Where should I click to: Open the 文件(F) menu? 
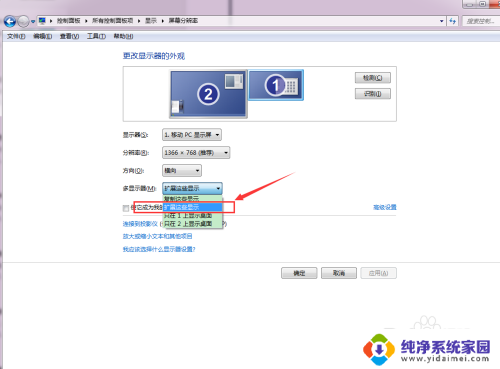(16, 36)
